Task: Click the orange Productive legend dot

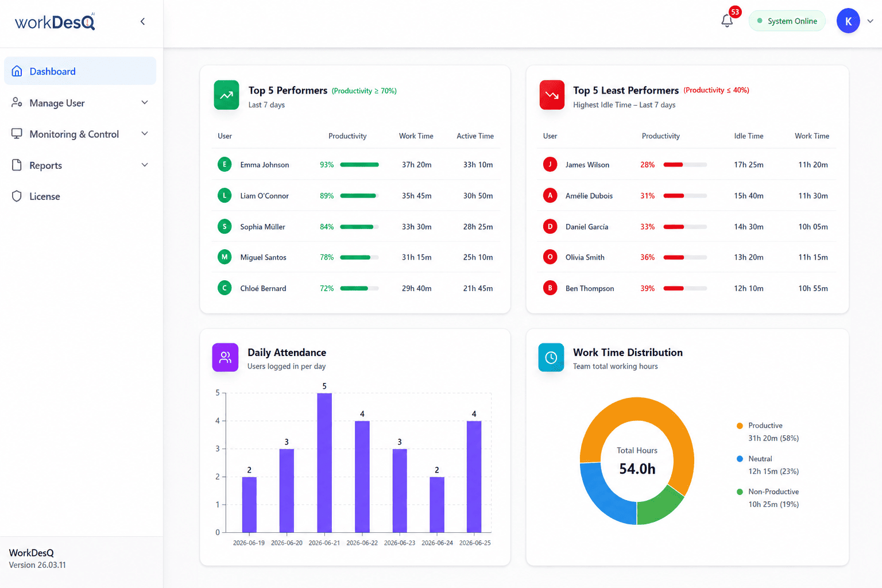Action: (740, 425)
